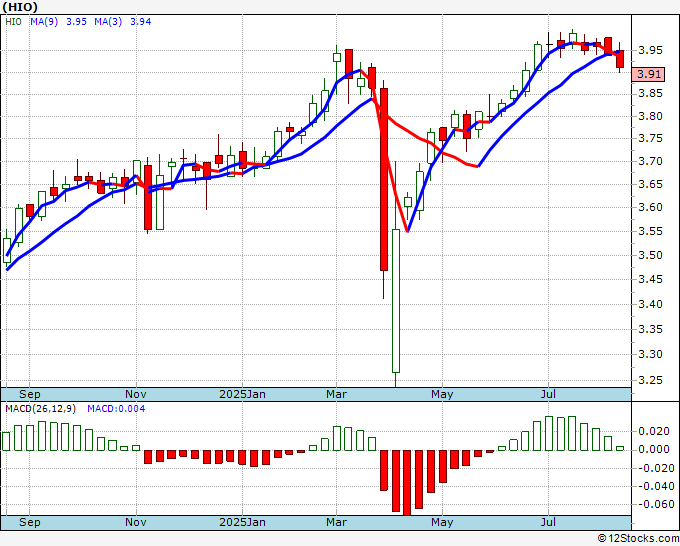
Task: Click the pink 3.91 current price tag
Action: click(x=648, y=74)
